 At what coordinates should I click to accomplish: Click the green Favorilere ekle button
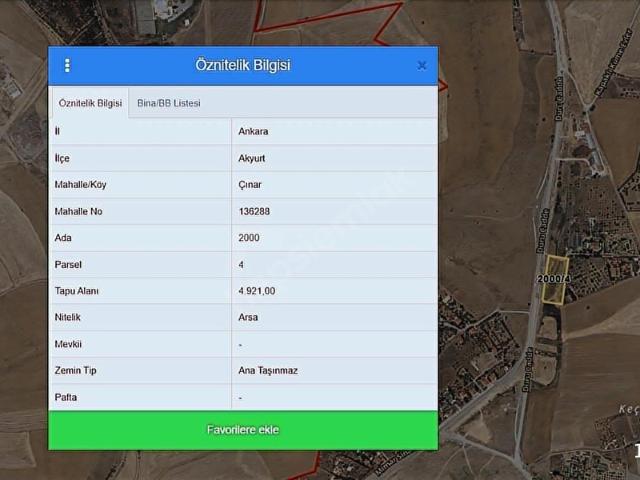pyautogui.click(x=243, y=430)
